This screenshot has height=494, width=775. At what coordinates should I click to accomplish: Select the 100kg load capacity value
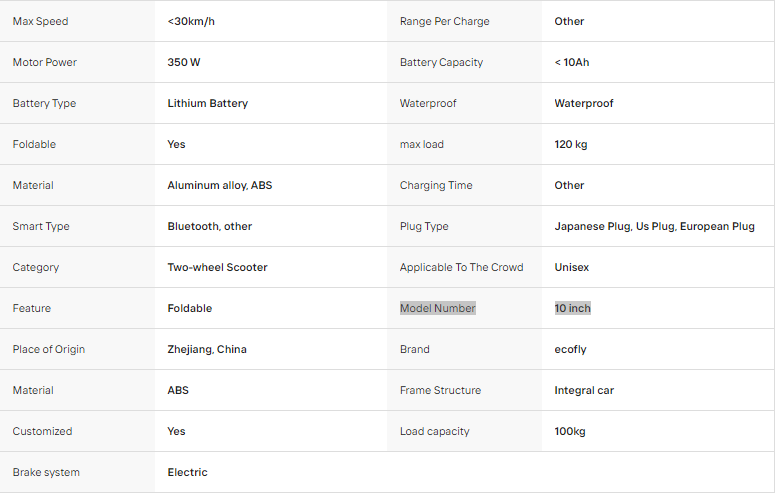pos(570,431)
